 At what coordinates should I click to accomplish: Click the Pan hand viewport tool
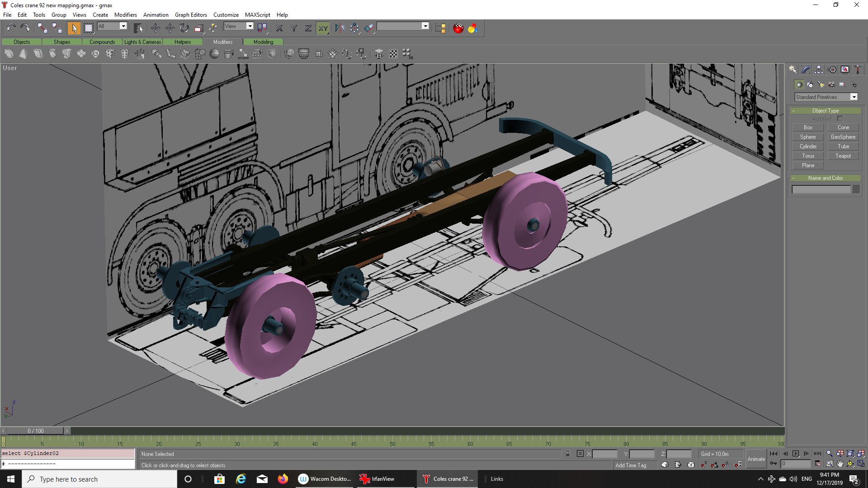tap(840, 464)
